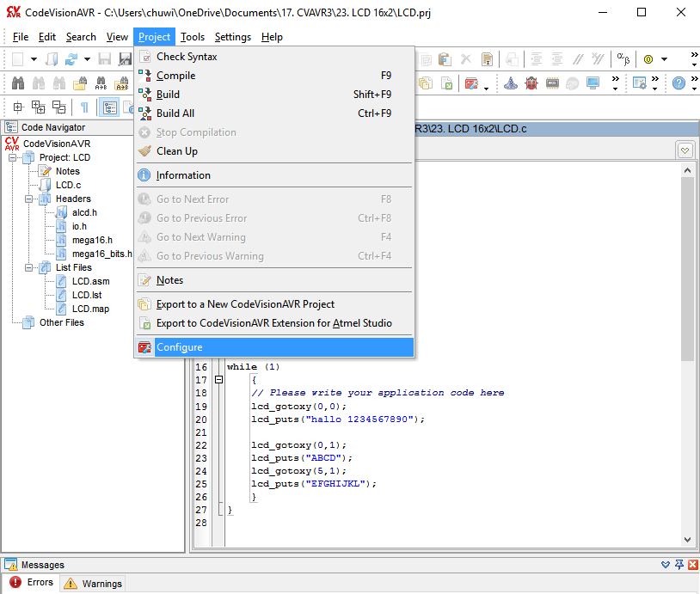Screen dimensions: 700x594
Task: Click the Find in Files folder icon
Action: pyautogui.click(x=79, y=83)
